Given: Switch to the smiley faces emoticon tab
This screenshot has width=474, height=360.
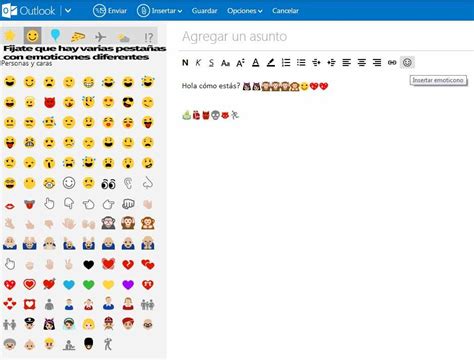Looking at the screenshot, I should point(32,36).
